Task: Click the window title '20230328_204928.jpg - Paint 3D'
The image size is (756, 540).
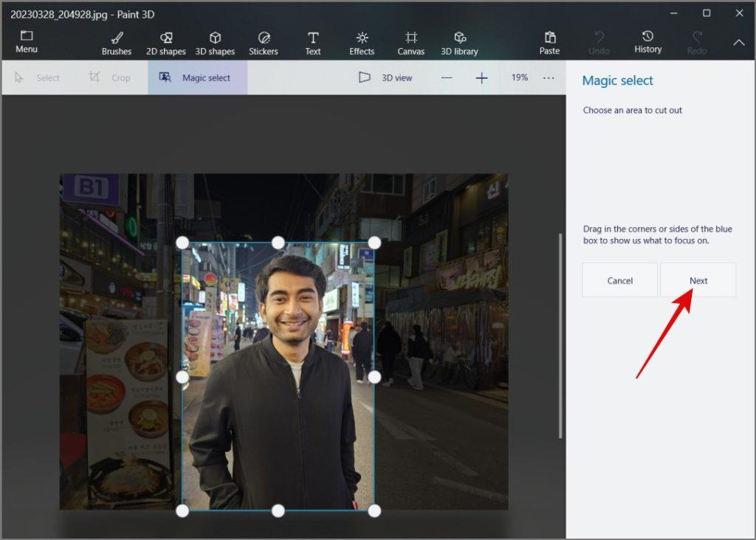Action: [x=83, y=15]
